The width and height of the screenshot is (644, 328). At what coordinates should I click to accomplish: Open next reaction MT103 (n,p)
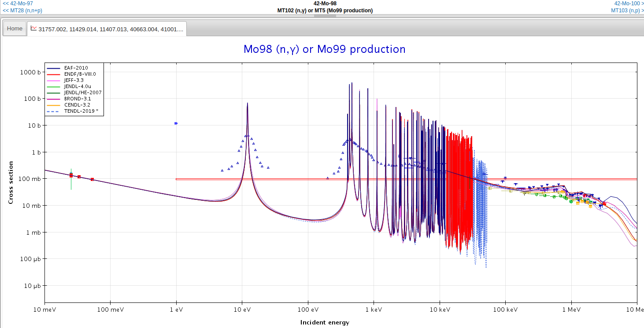click(x=627, y=11)
